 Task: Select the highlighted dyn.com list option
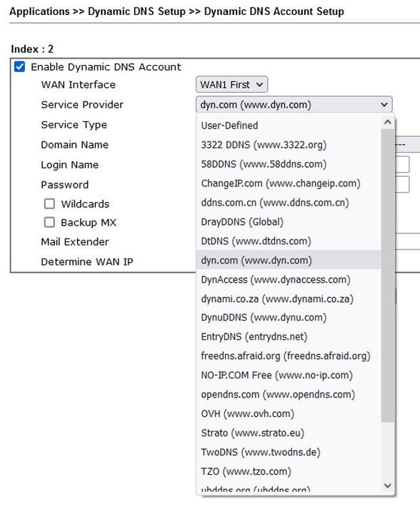[x=289, y=261]
